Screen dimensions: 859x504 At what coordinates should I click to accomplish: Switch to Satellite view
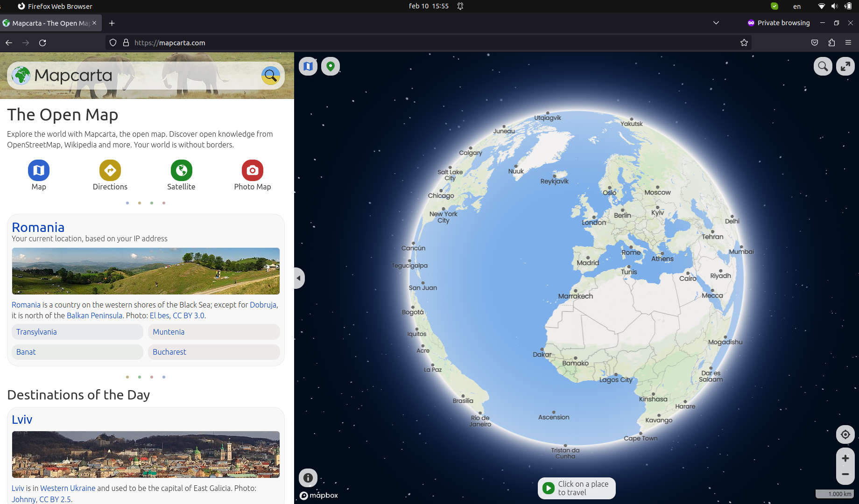coord(181,170)
